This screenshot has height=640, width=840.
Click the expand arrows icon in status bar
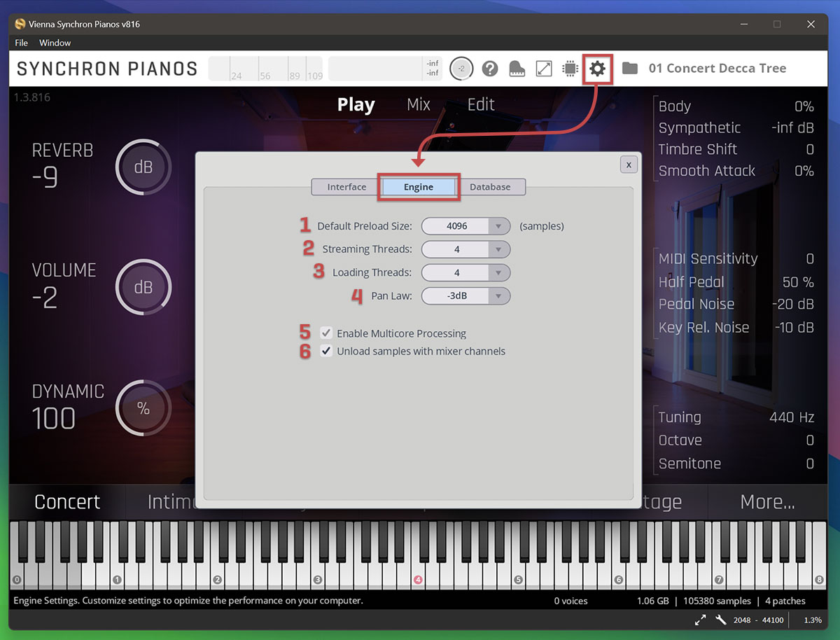[x=701, y=620]
